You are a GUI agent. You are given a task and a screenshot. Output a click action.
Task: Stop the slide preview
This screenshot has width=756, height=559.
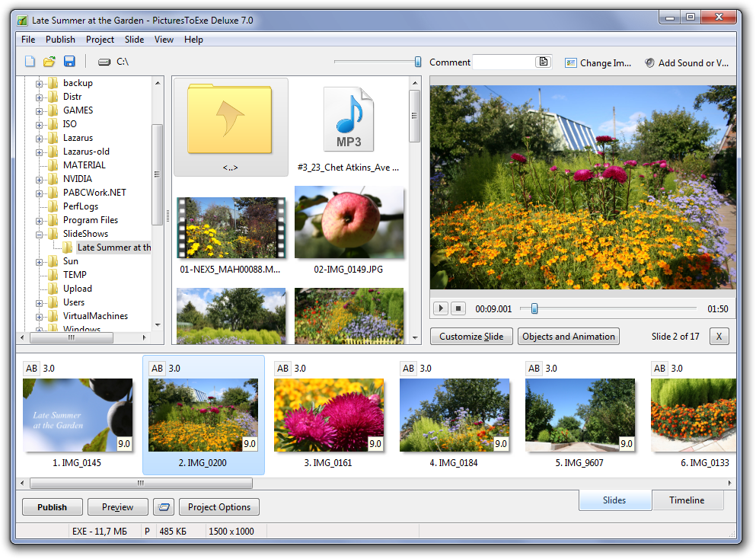[458, 308]
